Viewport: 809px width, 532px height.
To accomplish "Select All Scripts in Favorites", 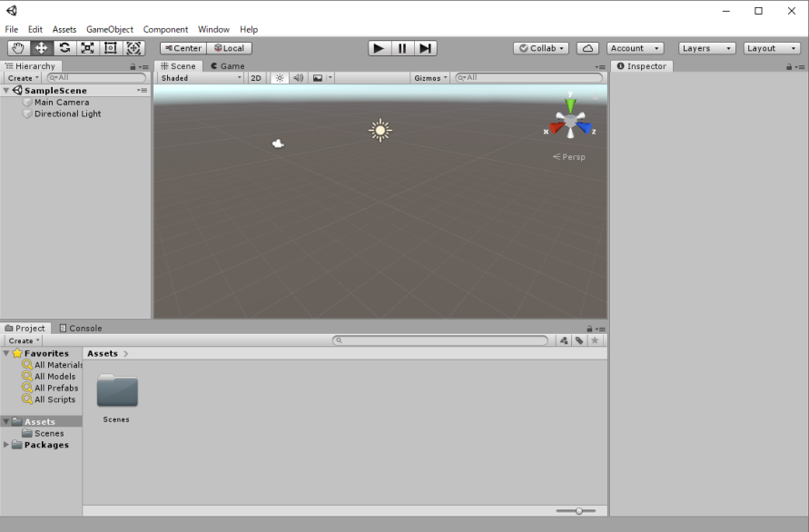I will click(x=49, y=399).
